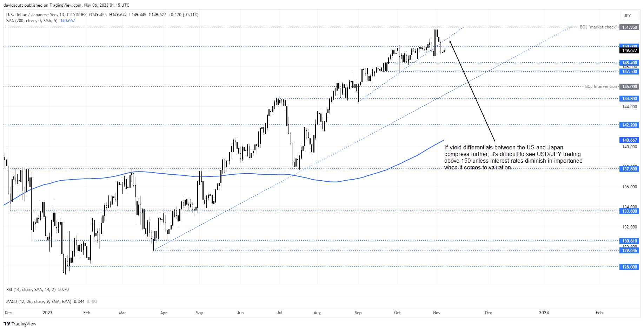This screenshot has height=330, width=644.
Task: Click the SMA value 140.667 in the legend
Action: [x=67, y=21]
